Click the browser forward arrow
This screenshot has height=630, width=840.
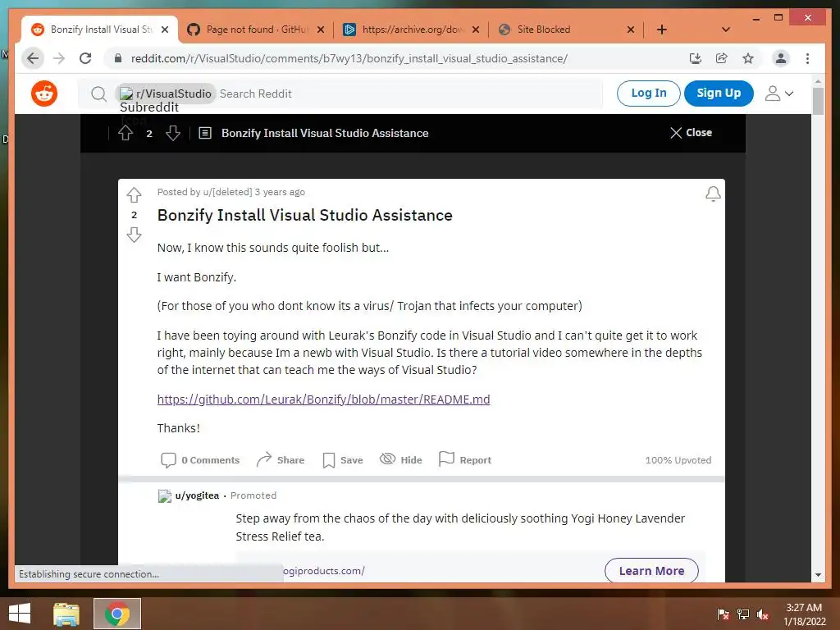coord(59,58)
